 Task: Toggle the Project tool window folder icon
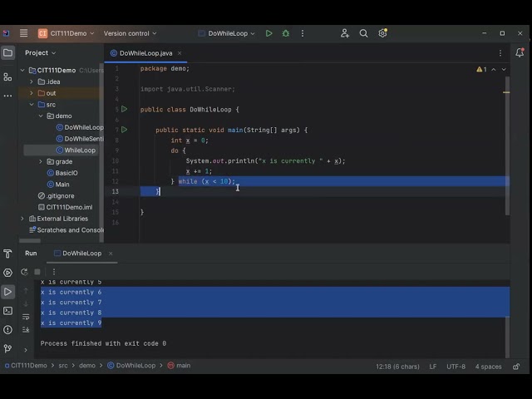[7, 53]
